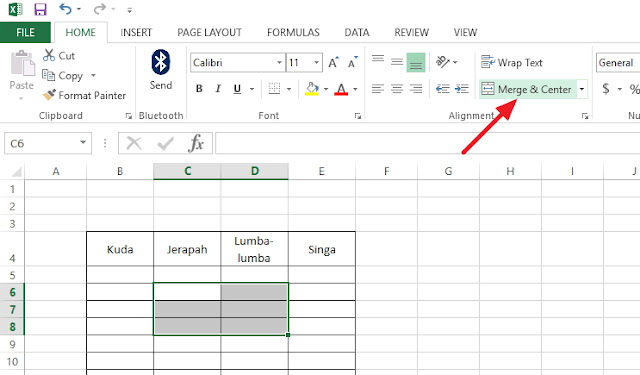Open the Clipboard dialog launcher
The image size is (640, 375).
coord(129,116)
